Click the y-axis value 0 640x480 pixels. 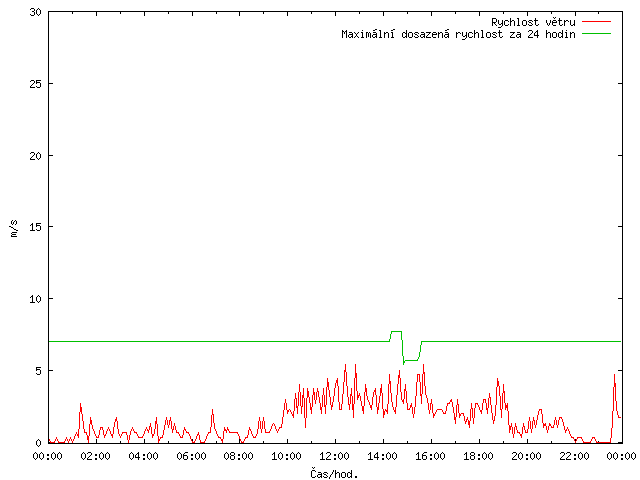tap(38, 443)
